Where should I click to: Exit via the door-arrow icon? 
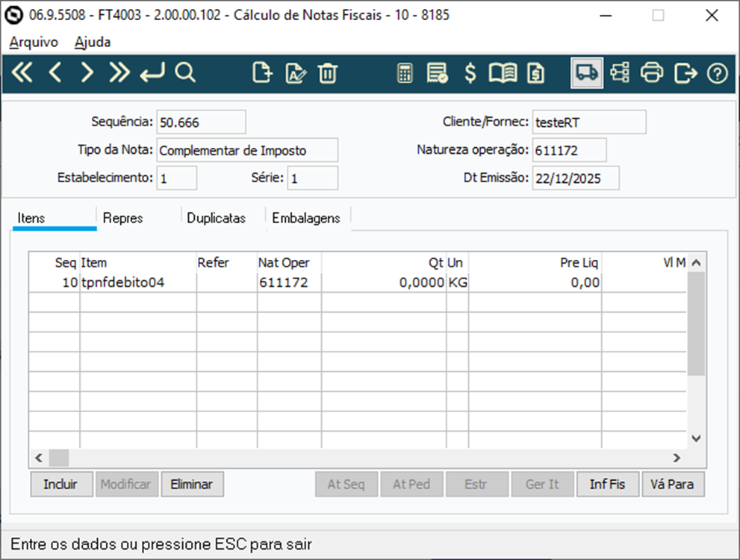tap(685, 73)
